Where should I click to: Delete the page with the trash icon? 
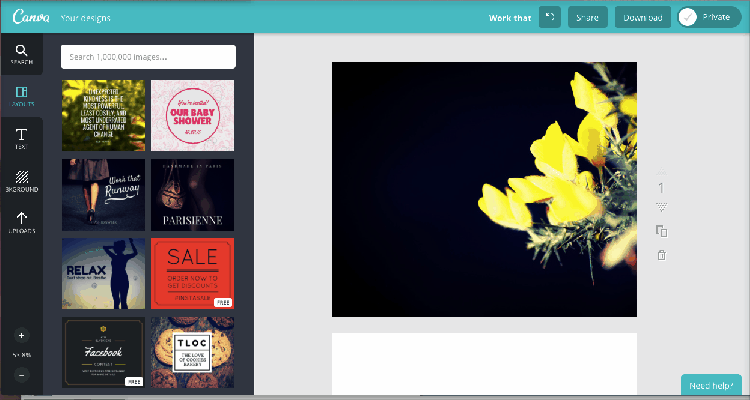coord(661,256)
